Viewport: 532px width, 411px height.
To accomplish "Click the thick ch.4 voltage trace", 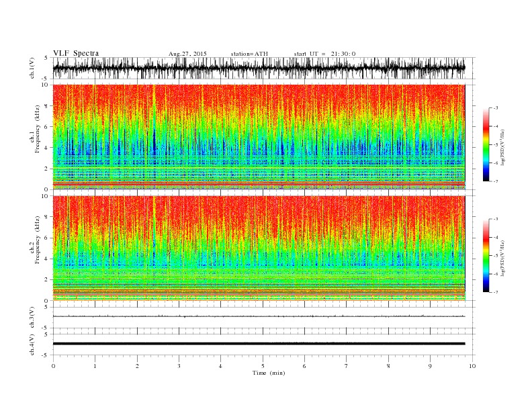I will (259, 344).
